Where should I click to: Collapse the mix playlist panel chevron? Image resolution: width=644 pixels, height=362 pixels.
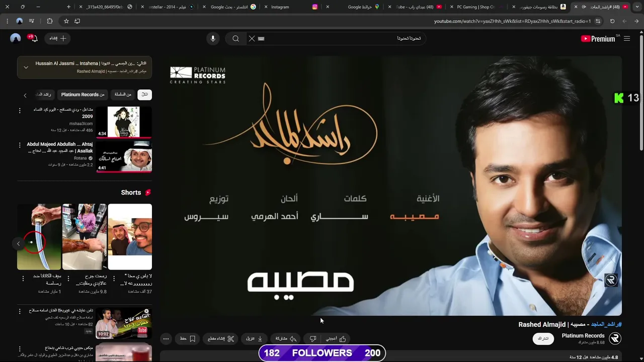tap(26, 67)
